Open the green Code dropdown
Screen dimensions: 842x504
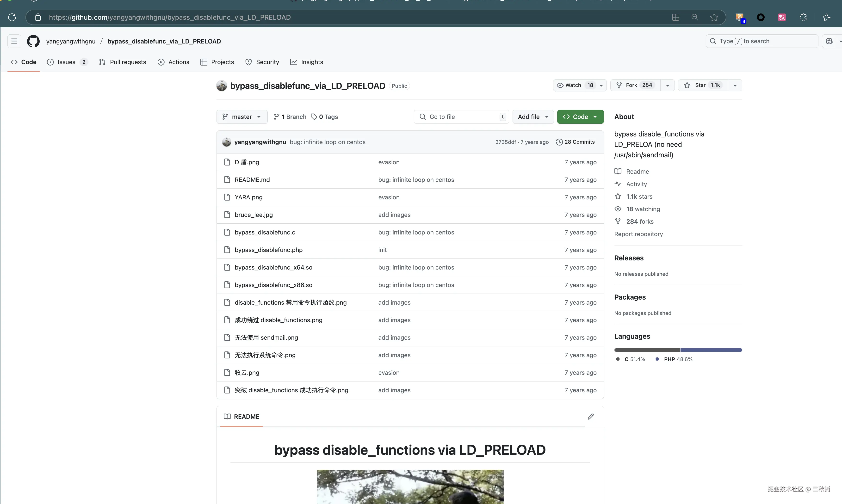580,117
